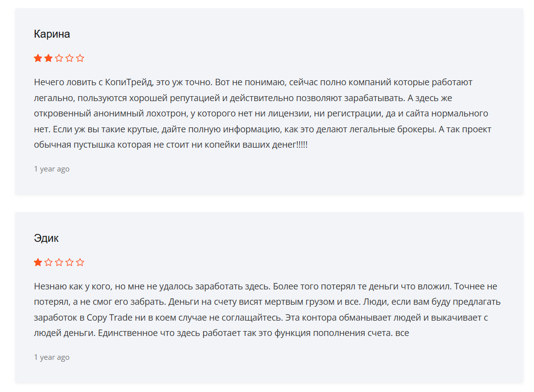534x392 pixels.
Task: Click "1 year ago" under Карина's review
Action: (52, 169)
